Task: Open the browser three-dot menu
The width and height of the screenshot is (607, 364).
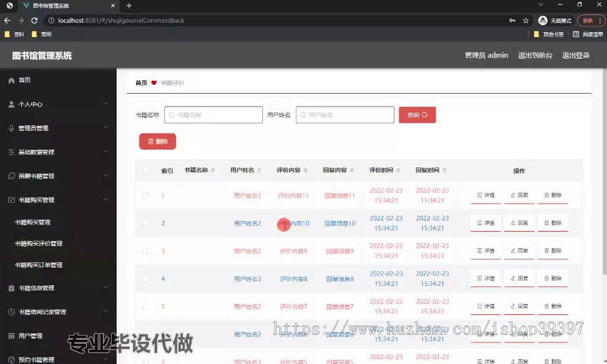Action: point(600,20)
